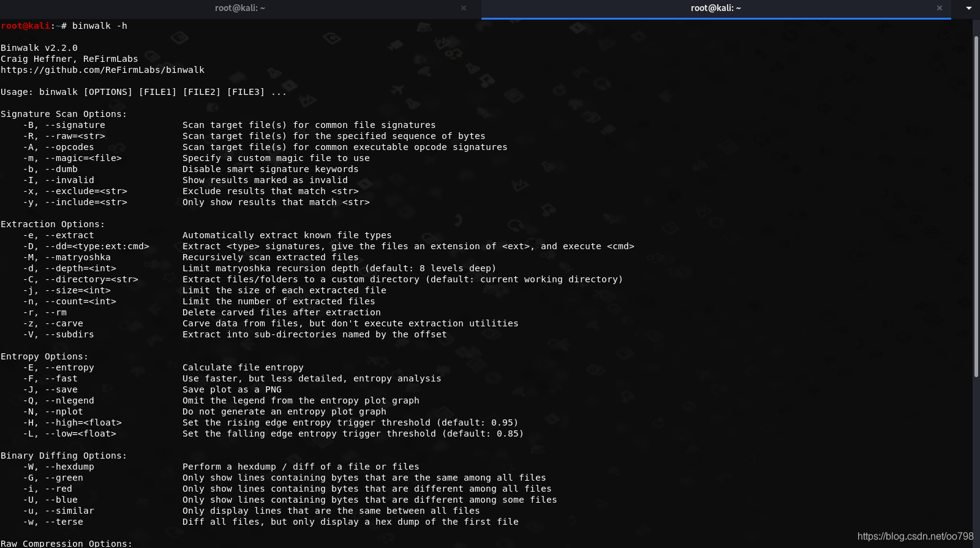
Task: Click the '-i, --red' option
Action: coord(48,489)
